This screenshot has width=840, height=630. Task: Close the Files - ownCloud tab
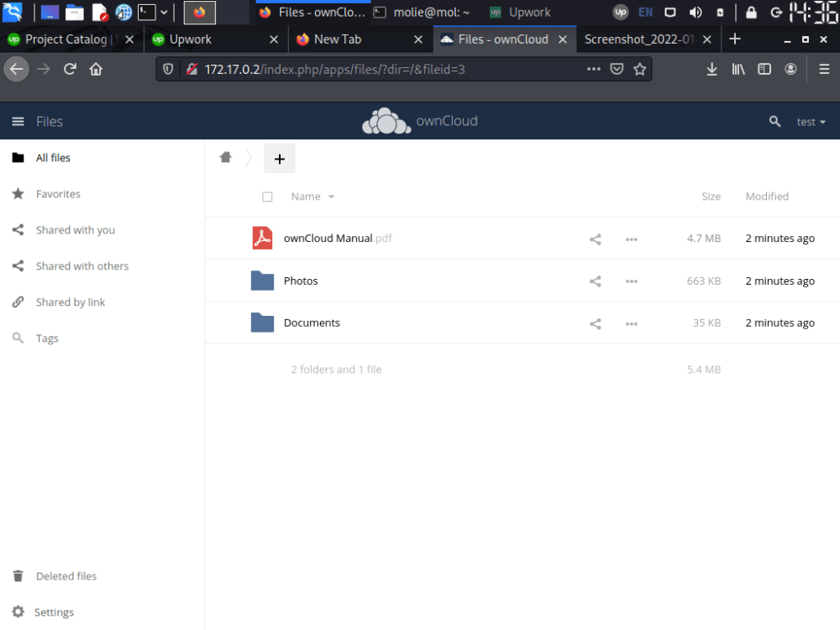(563, 39)
